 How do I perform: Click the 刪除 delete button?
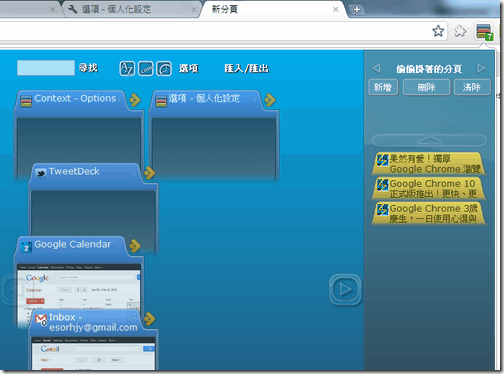click(x=427, y=87)
